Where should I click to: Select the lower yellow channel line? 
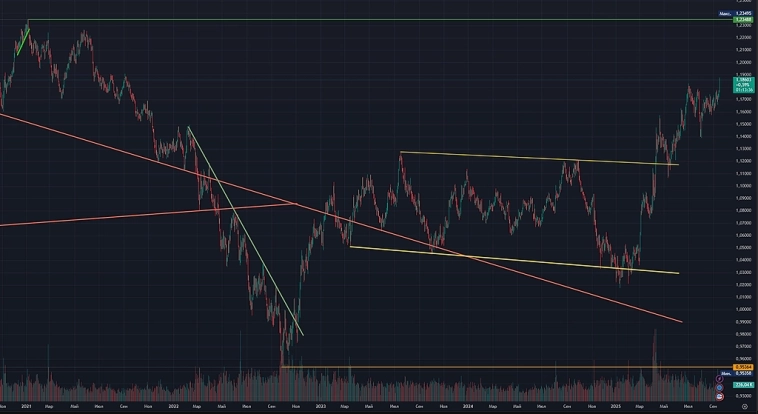[x=514, y=260]
